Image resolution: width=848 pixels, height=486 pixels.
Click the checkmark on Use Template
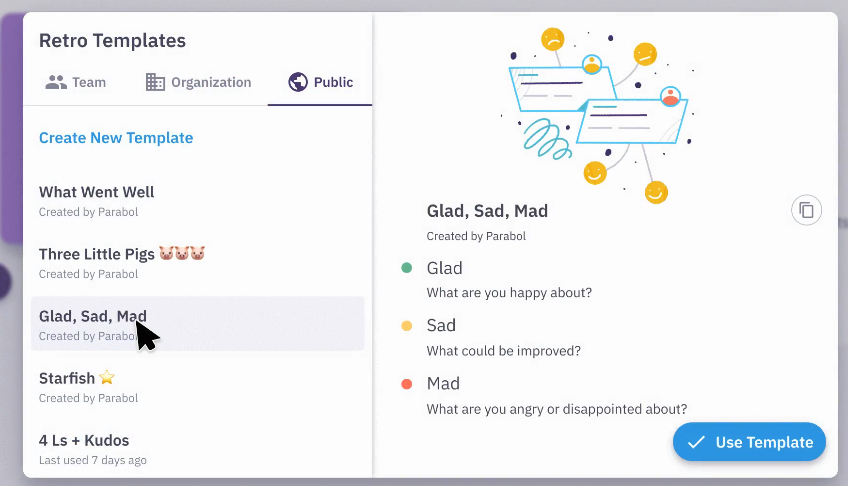696,442
